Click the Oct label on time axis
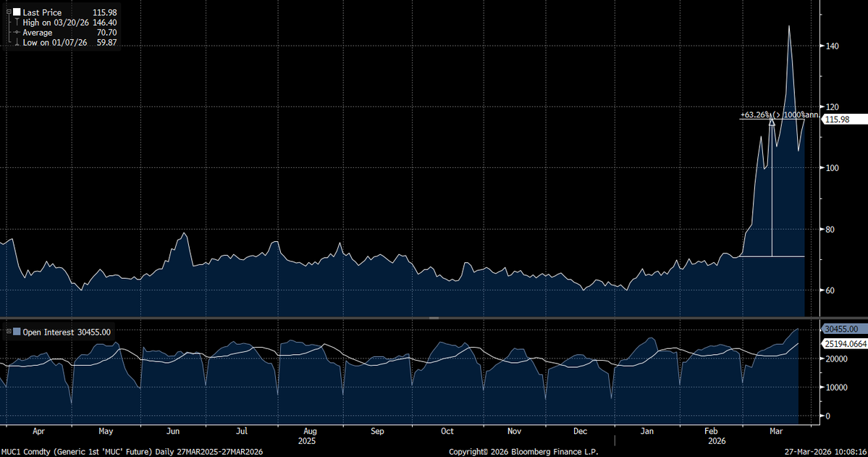The width and height of the screenshot is (868, 457). pyautogui.click(x=447, y=432)
